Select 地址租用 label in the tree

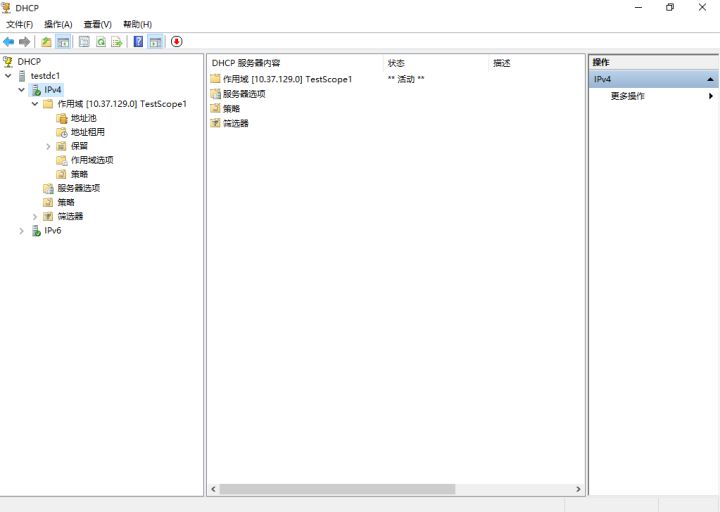coord(87,132)
